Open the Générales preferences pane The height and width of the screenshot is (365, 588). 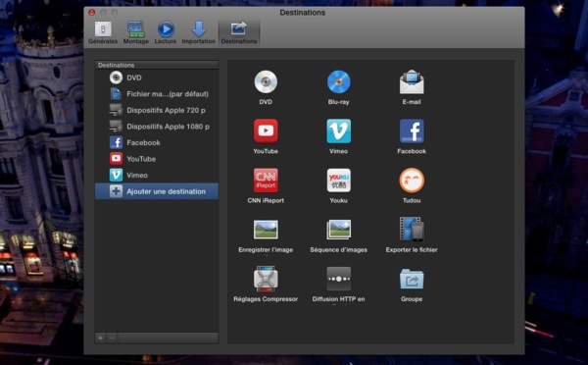(103, 33)
